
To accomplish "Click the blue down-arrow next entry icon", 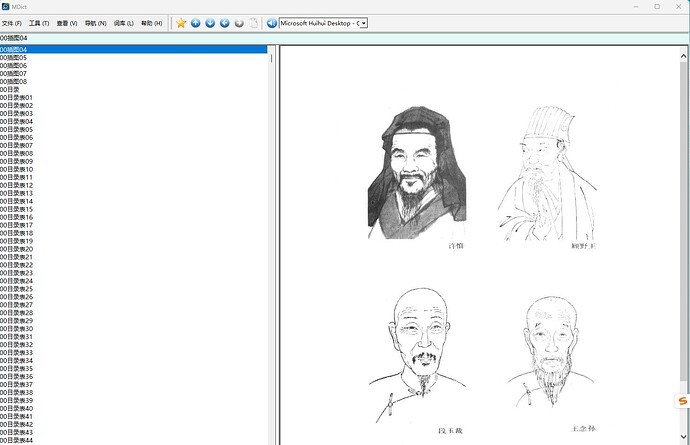I will (210, 22).
